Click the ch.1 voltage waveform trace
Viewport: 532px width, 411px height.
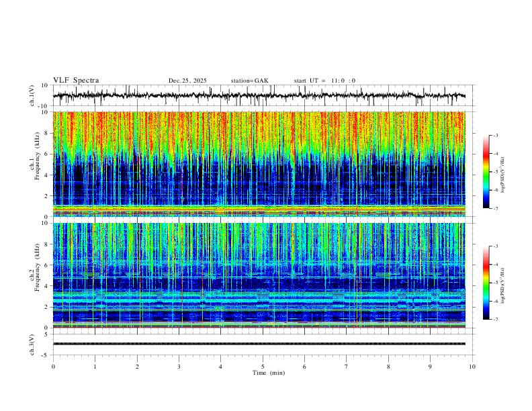(x=259, y=95)
